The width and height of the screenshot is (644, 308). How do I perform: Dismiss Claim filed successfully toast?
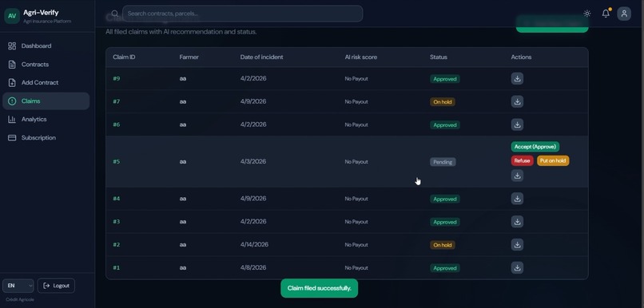coord(319,288)
